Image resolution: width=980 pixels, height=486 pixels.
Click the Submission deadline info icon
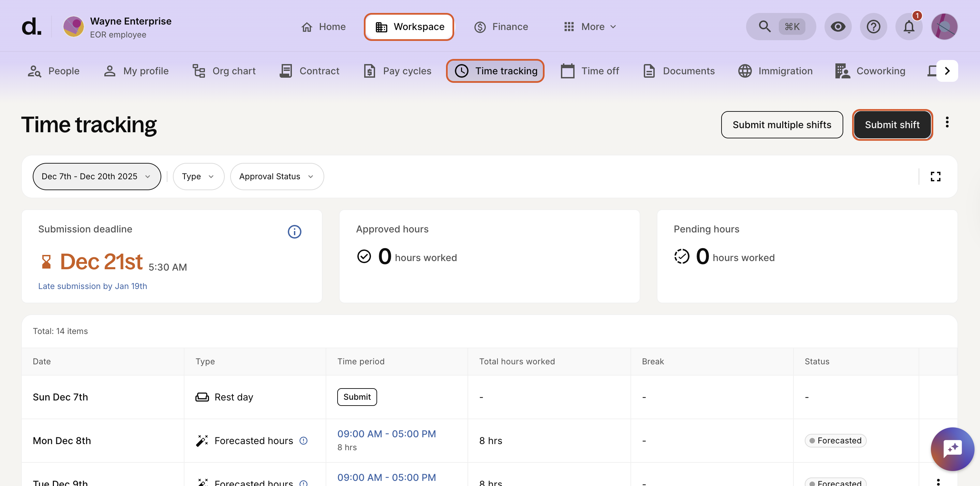[294, 232]
